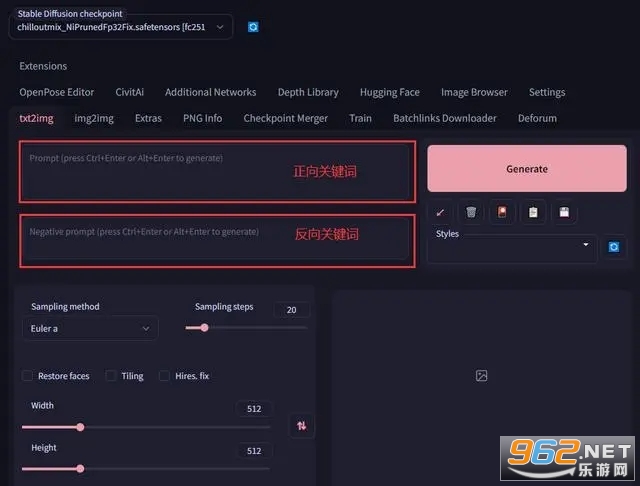Image resolution: width=640 pixels, height=486 pixels.
Task: Click the red card extra networks icon
Action: pos(502,212)
